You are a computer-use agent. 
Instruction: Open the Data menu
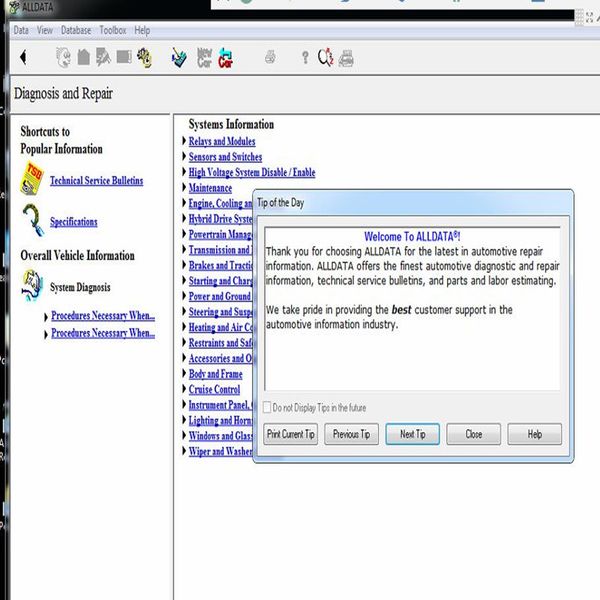pos(21,30)
